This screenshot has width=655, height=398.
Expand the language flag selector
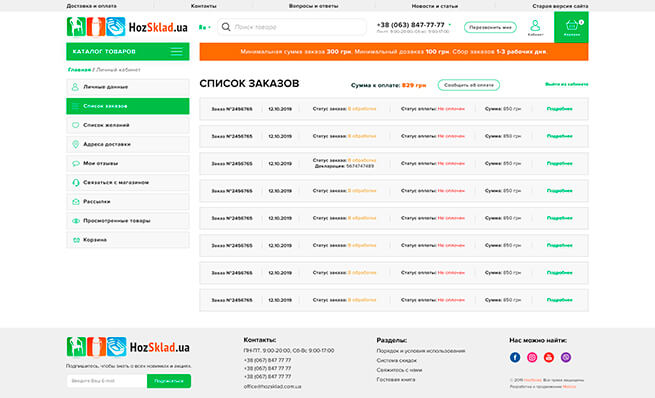205,27
